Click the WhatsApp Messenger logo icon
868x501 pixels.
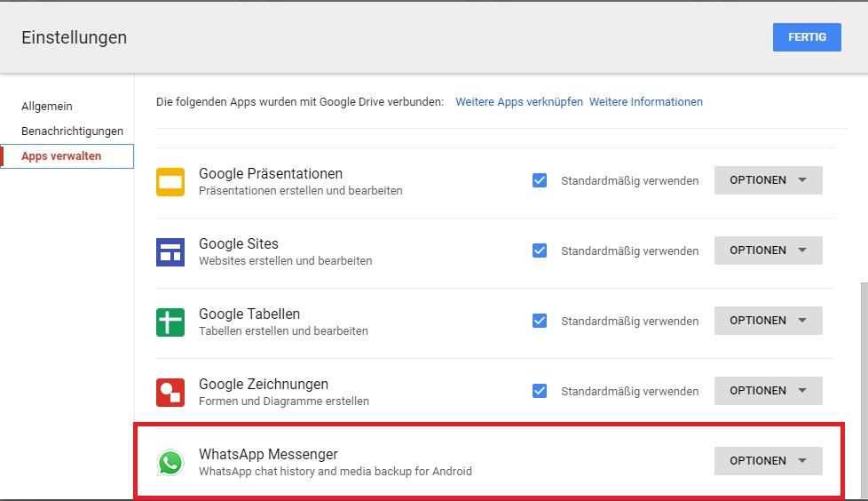coord(170,462)
